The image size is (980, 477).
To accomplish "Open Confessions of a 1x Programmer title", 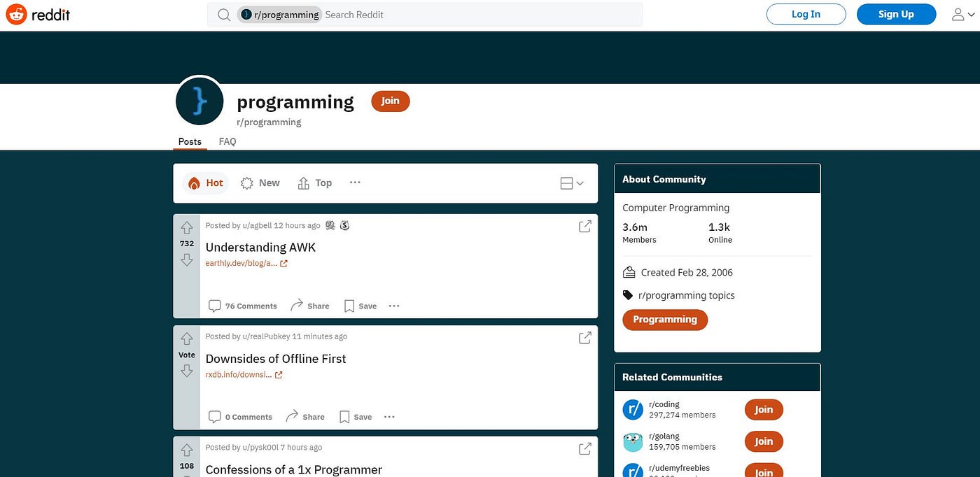I will pos(294,469).
